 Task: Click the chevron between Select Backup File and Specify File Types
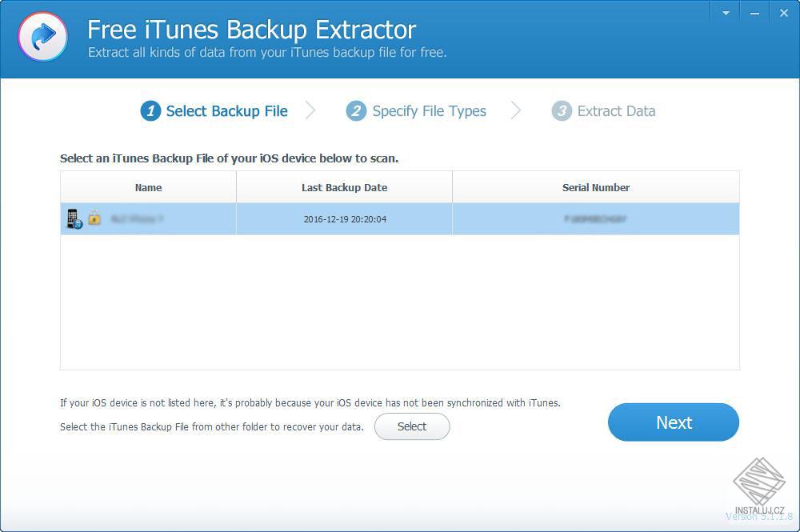click(312, 111)
